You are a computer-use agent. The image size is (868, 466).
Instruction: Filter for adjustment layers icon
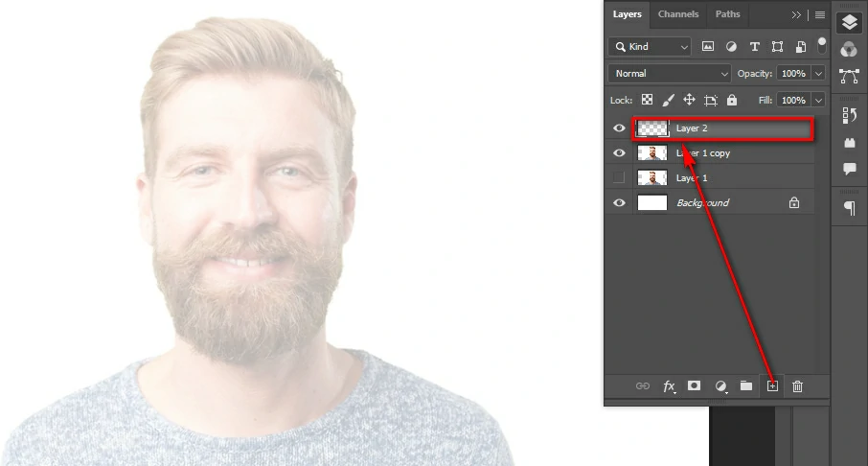point(731,47)
